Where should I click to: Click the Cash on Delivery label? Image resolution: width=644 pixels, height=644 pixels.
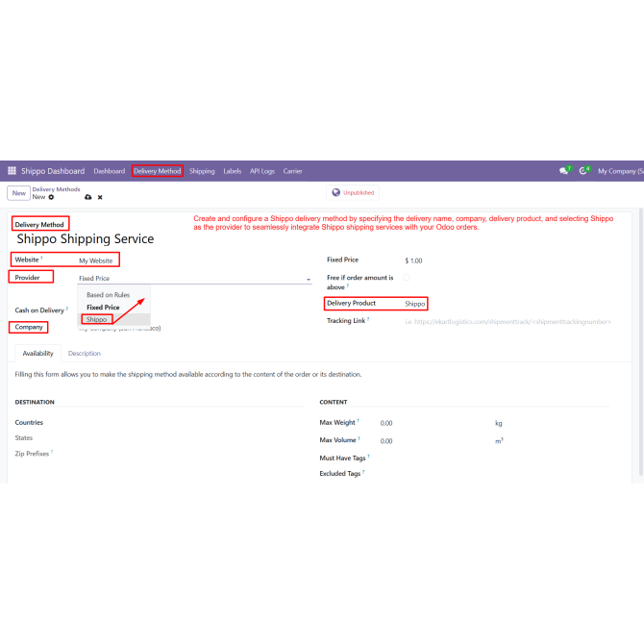pos(39,310)
